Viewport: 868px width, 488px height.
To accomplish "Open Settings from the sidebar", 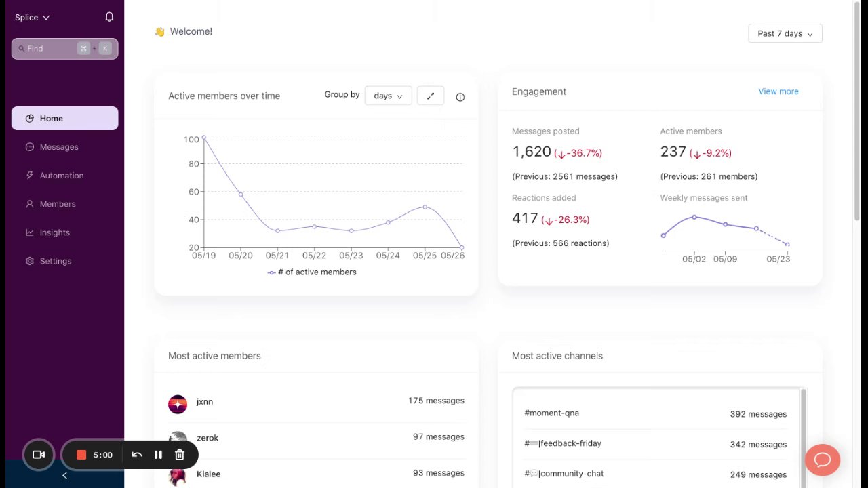I will (55, 261).
